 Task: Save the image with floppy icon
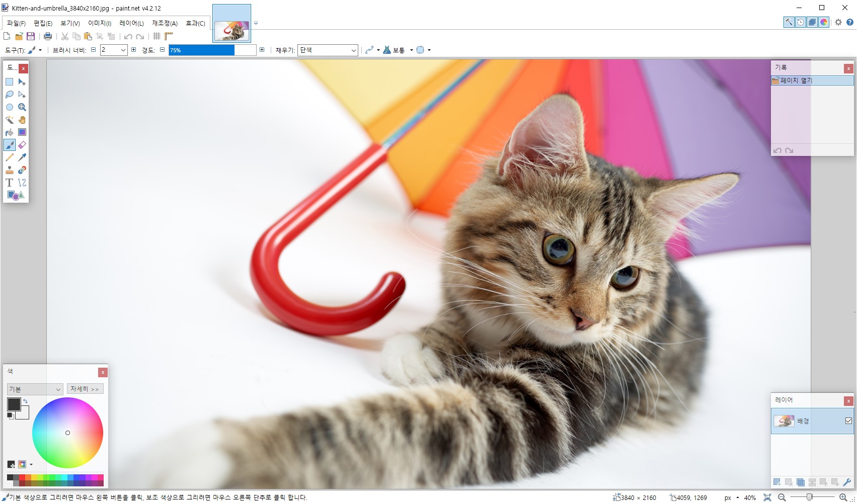(x=31, y=36)
